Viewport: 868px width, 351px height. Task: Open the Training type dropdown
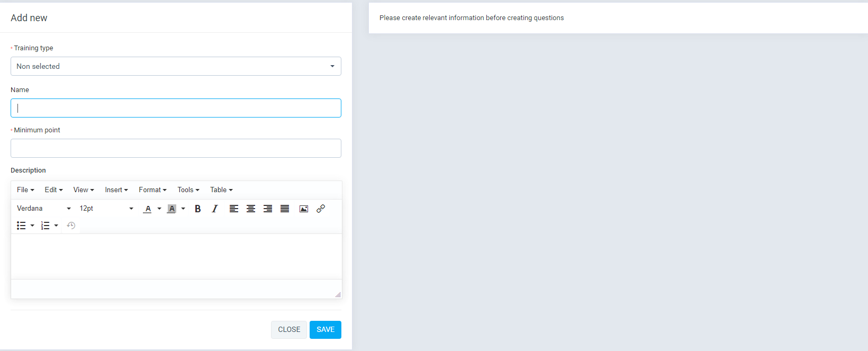(x=176, y=66)
